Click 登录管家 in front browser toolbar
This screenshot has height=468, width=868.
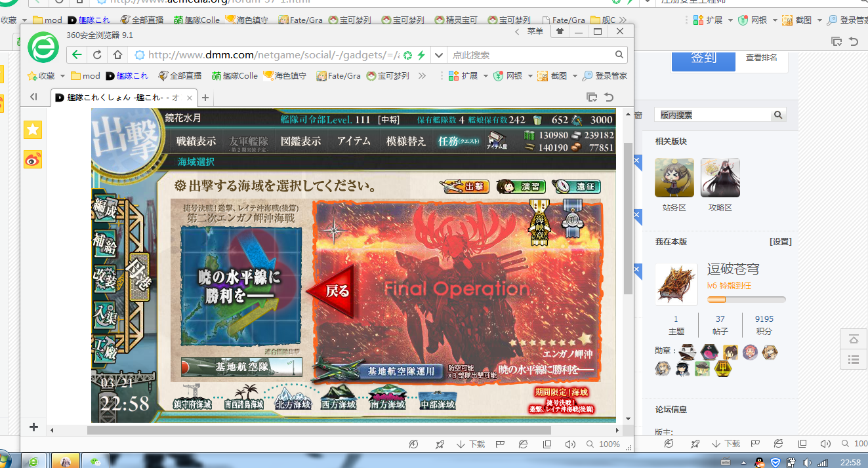click(x=605, y=76)
